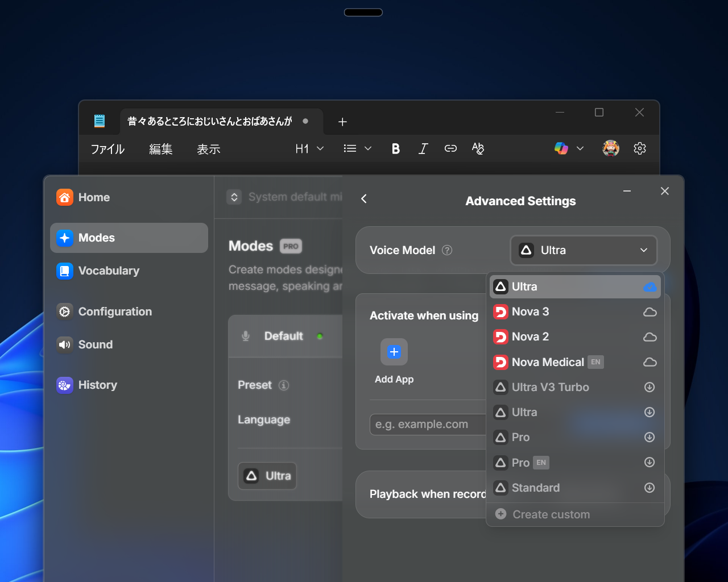The width and height of the screenshot is (728, 582).
Task: Open the Home page in sidebar
Action: [129, 197]
